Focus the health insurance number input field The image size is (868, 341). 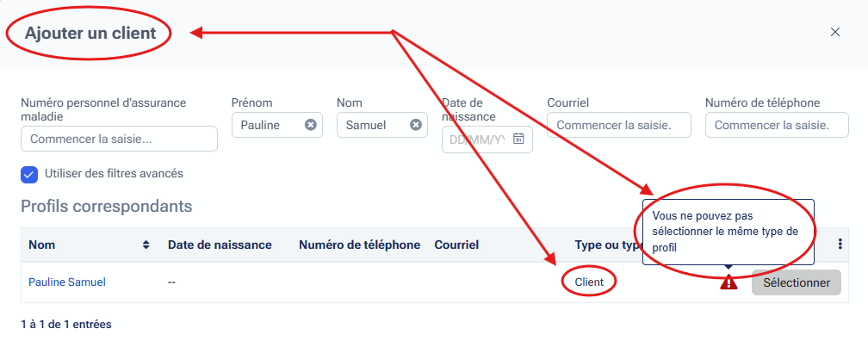click(119, 139)
